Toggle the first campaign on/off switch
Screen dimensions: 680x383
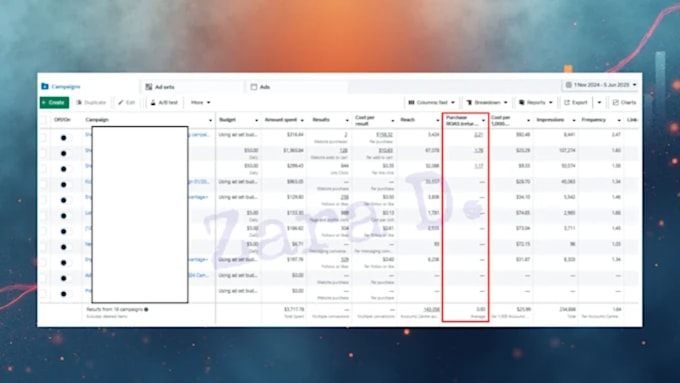click(64, 138)
